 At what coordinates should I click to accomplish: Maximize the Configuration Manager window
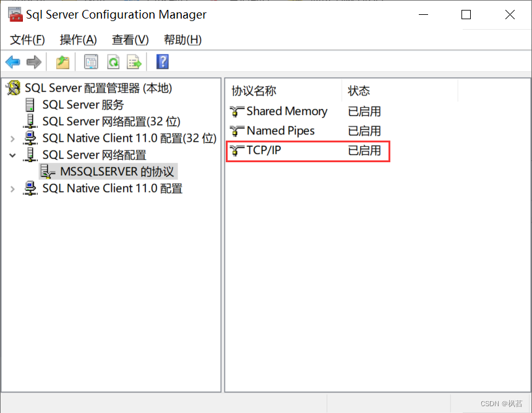pyautogui.click(x=466, y=15)
